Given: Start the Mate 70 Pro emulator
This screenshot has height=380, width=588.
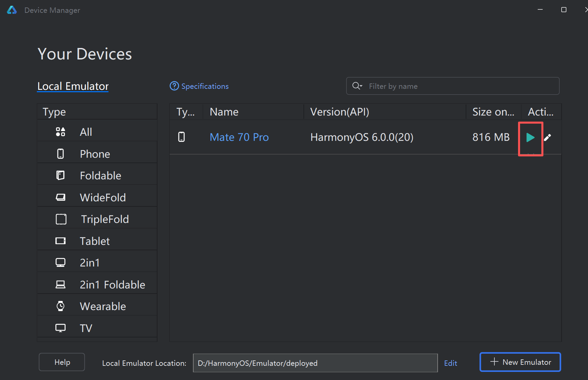Looking at the screenshot, I should [531, 137].
